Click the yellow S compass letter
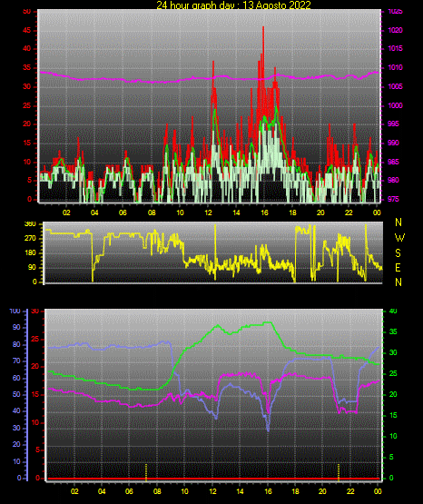This screenshot has height=504, width=423. pyautogui.click(x=398, y=253)
